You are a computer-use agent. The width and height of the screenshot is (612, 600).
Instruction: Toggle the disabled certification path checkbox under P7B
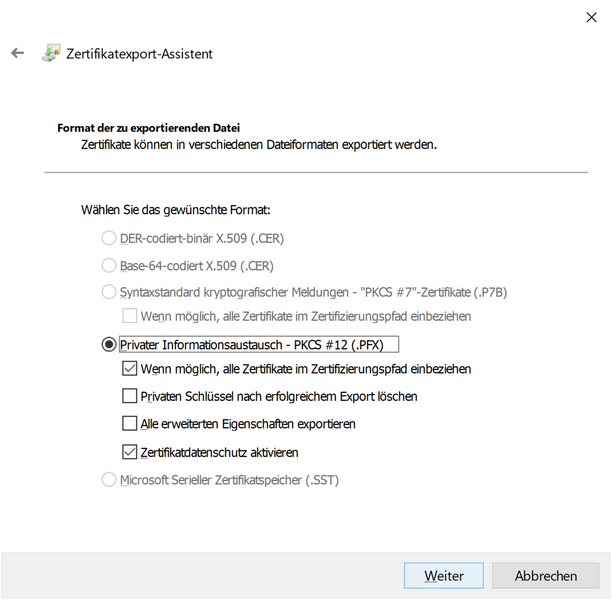click(129, 316)
